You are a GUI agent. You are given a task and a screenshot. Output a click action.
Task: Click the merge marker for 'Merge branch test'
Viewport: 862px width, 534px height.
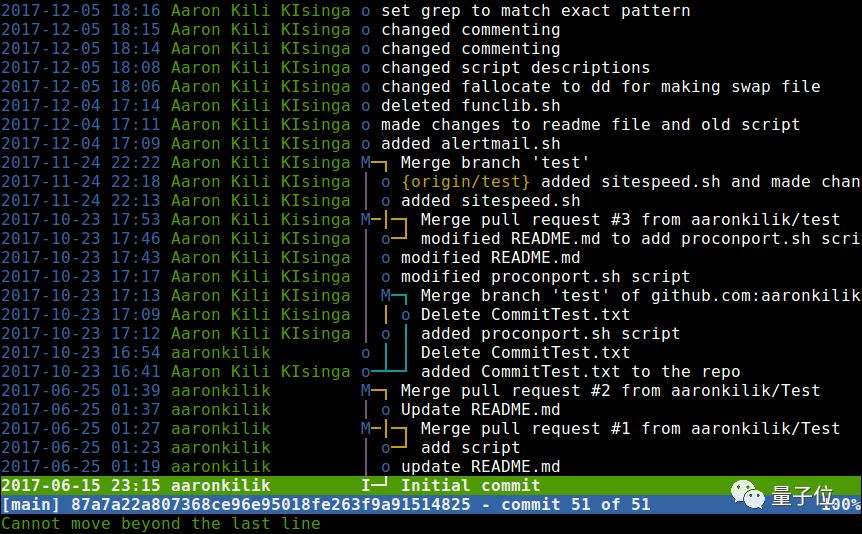[366, 163]
